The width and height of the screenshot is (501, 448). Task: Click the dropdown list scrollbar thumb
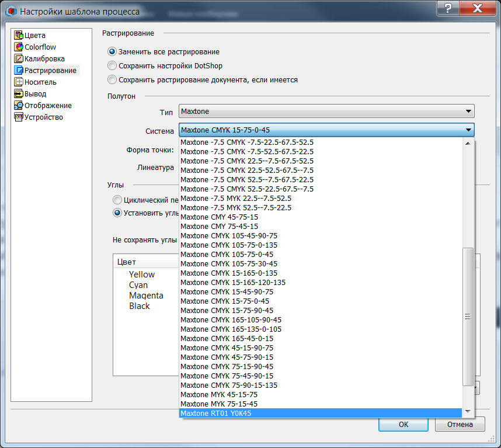(x=468, y=317)
